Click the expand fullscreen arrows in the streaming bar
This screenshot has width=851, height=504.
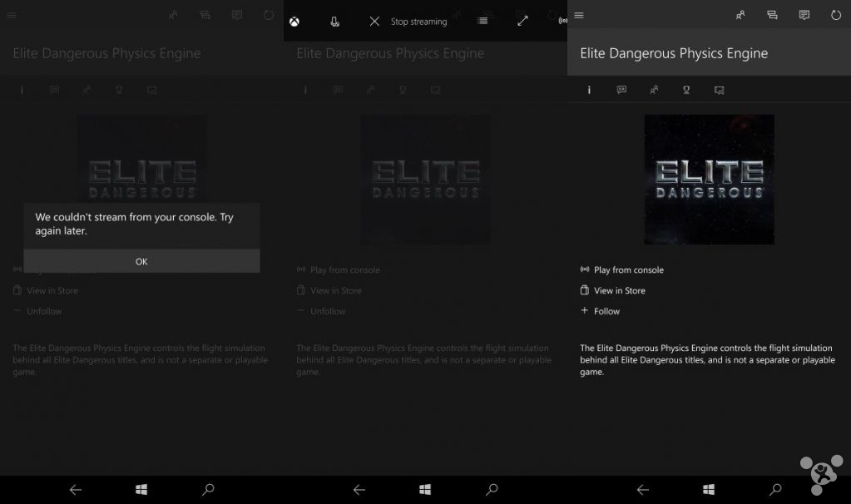point(522,21)
